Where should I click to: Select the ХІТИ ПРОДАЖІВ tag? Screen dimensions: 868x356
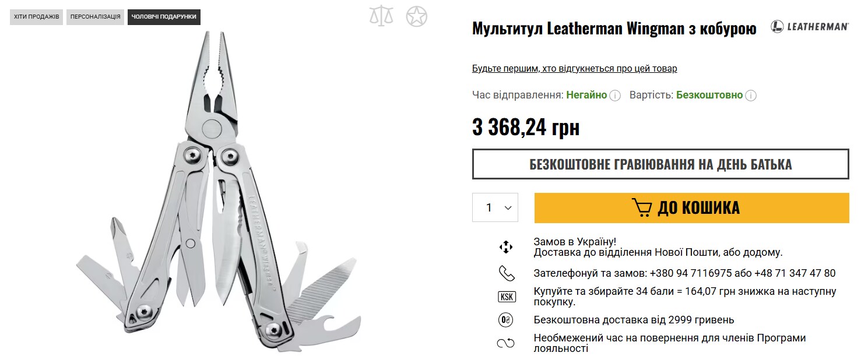tap(36, 17)
